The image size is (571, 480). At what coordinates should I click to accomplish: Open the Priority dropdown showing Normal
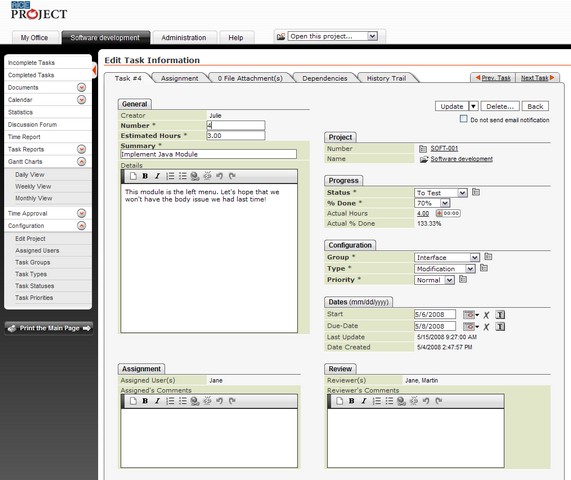click(434, 280)
